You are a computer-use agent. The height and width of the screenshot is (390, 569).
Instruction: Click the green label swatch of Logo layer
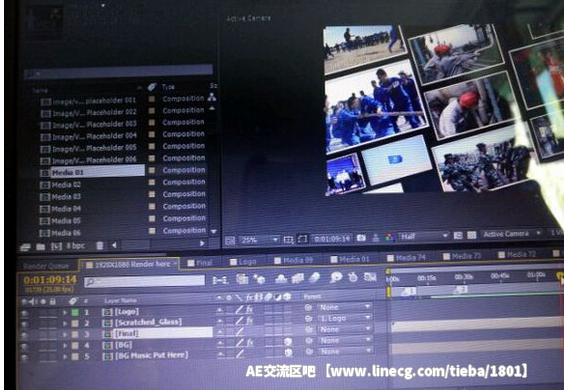[x=75, y=312]
